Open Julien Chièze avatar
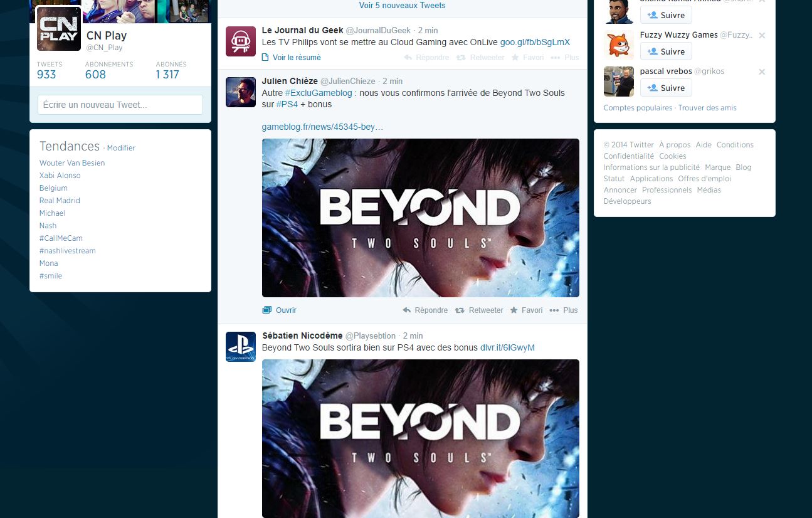812x518 pixels. 241,92
